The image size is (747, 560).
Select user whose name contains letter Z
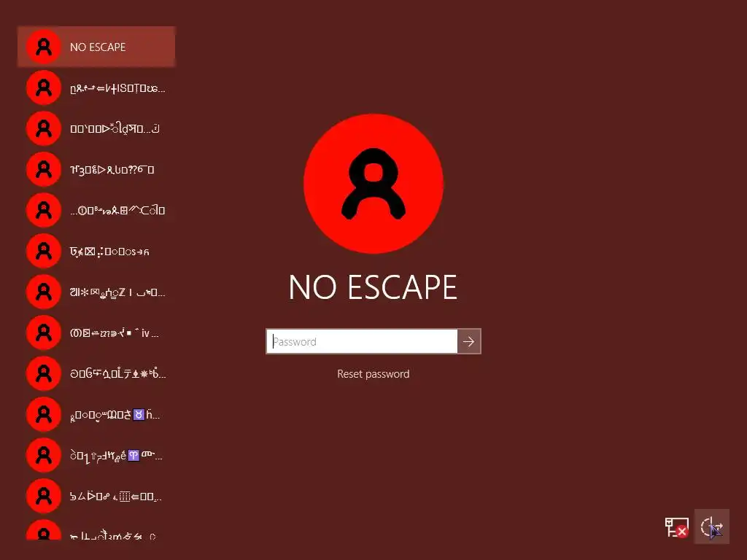[96, 292]
